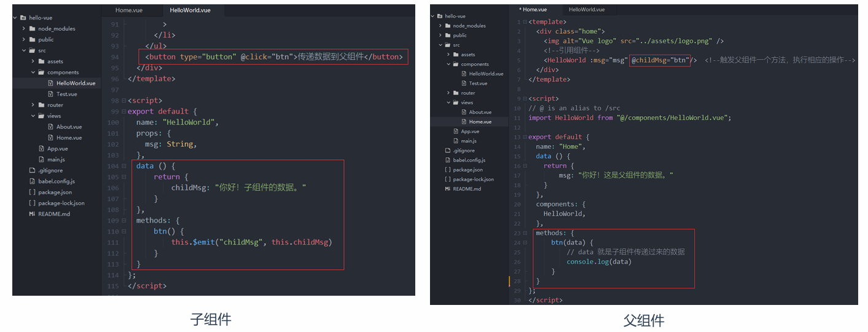
Task: Collapse the src folder in left editor tree
Action: [x=23, y=50]
